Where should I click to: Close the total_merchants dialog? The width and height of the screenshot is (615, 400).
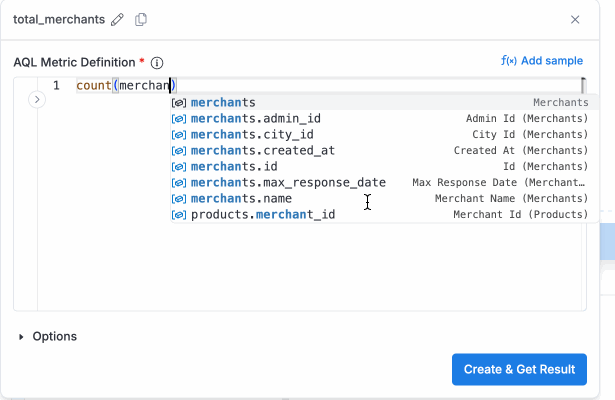[575, 20]
